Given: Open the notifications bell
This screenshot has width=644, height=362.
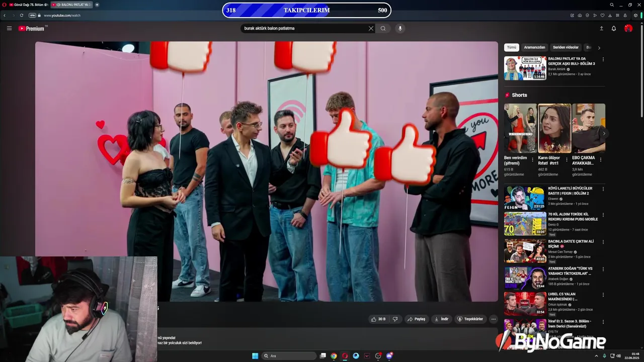Looking at the screenshot, I should (614, 28).
